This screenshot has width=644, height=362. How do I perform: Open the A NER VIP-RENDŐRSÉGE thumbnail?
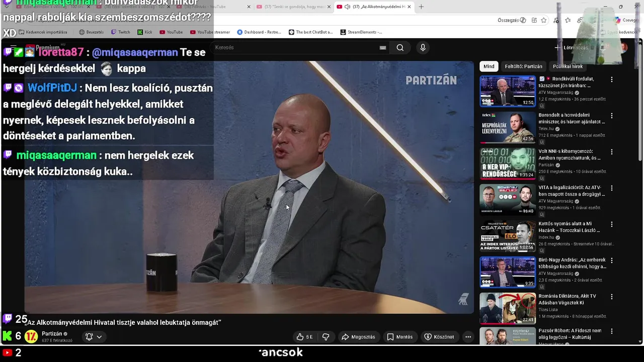click(x=508, y=163)
